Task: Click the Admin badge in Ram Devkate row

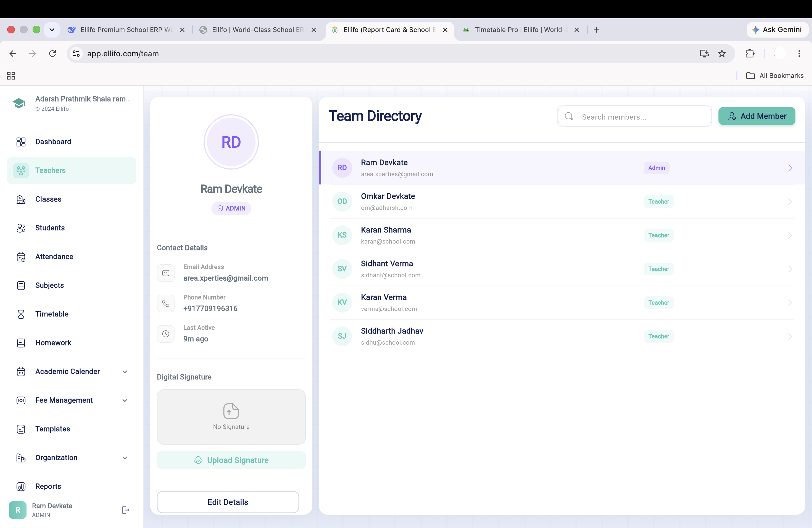Action: pos(657,168)
